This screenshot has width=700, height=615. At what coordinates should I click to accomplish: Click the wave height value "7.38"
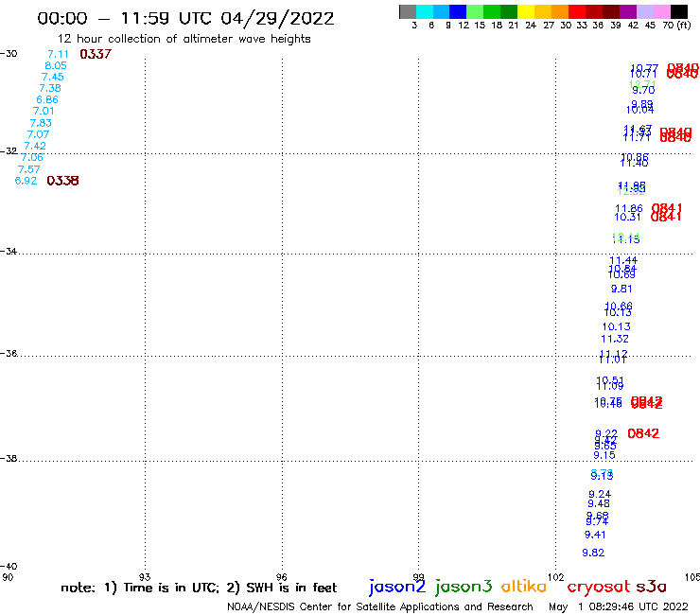(50, 88)
